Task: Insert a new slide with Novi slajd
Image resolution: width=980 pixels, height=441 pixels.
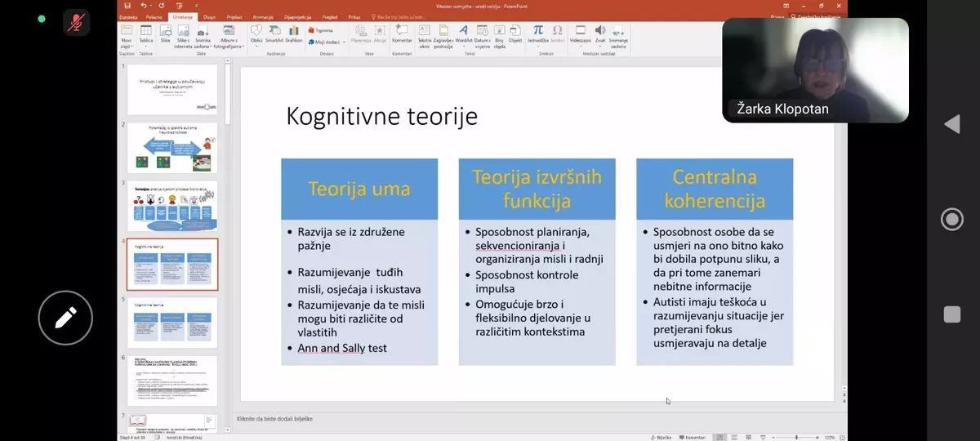Action: tap(127, 37)
